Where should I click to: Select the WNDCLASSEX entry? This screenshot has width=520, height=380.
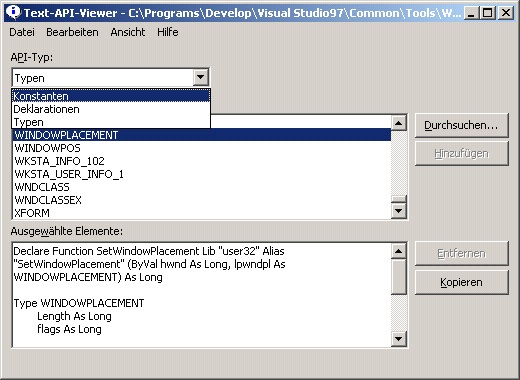point(202,200)
